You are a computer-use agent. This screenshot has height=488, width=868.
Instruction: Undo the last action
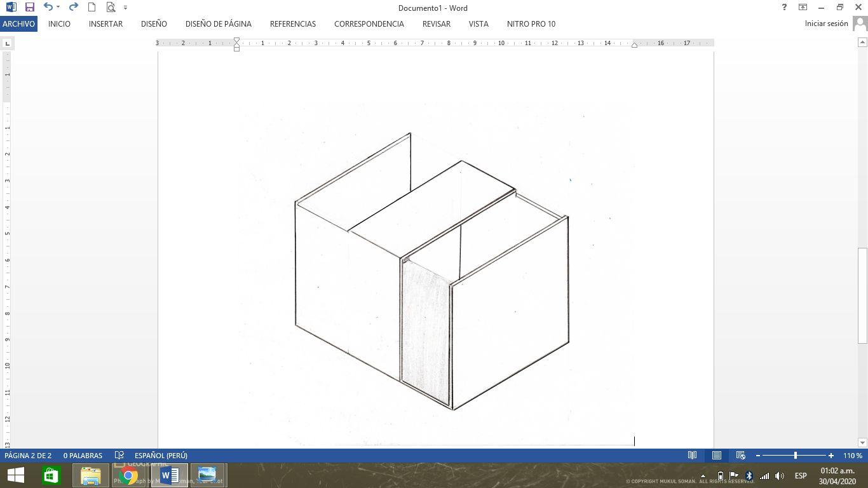click(48, 8)
